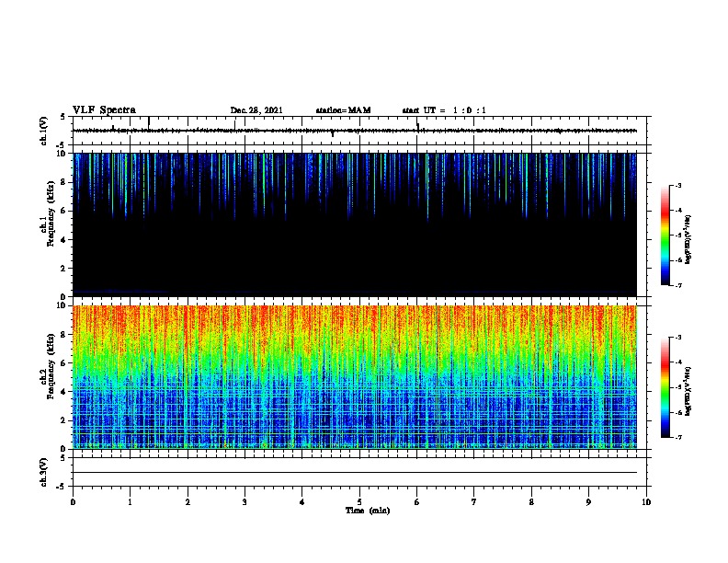Click the "start UT = 1 : 0 : 1" text
This screenshot has height=563, width=728.
point(444,110)
